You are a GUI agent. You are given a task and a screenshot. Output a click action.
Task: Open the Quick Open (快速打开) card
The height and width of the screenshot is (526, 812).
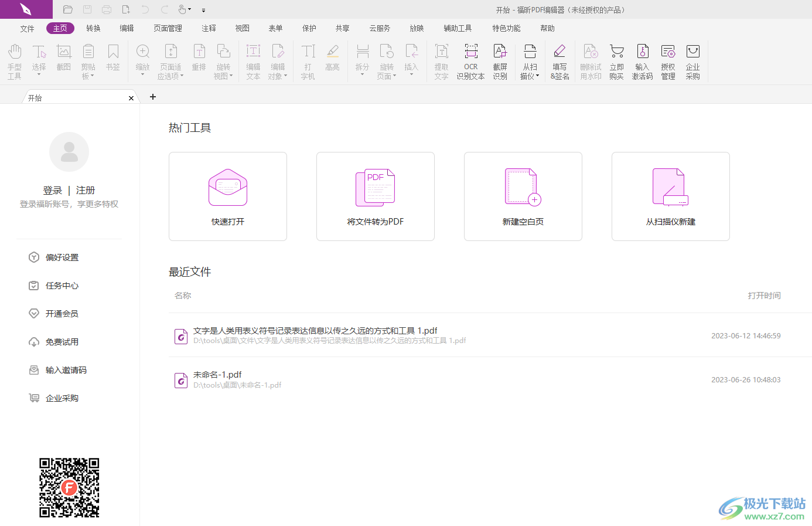(x=228, y=196)
